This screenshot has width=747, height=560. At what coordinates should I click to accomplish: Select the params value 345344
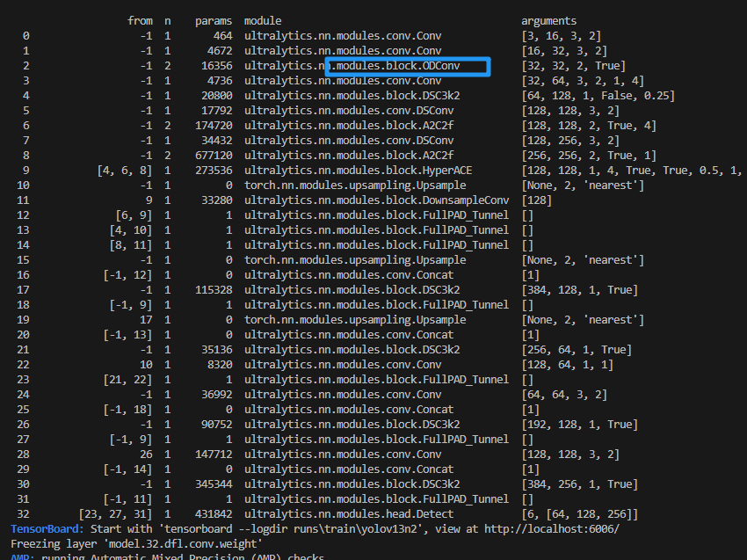pos(214,484)
